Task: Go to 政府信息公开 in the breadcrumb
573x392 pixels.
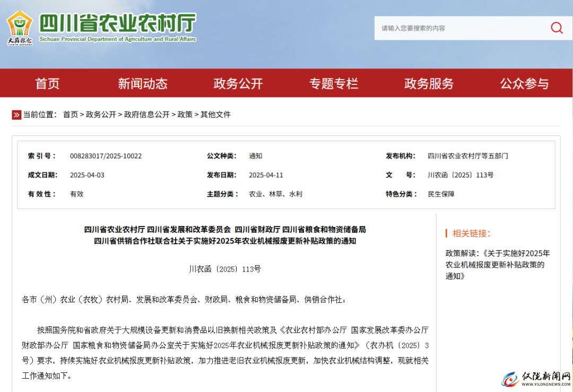Action: [146, 115]
